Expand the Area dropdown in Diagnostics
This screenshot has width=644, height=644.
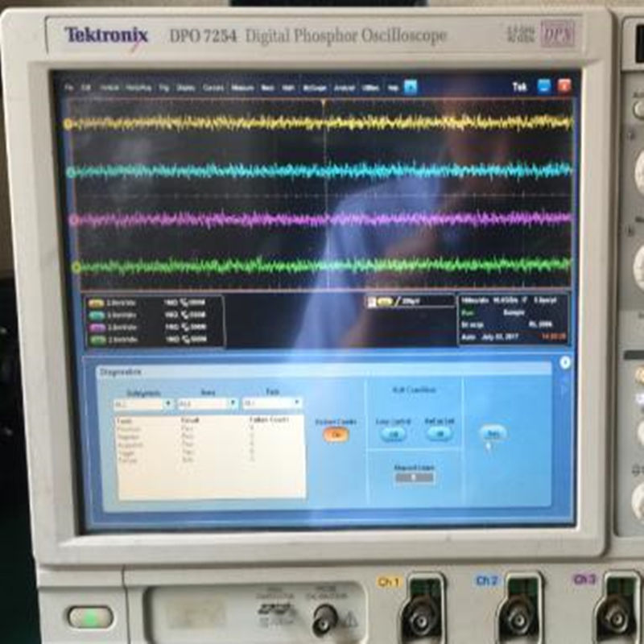(208, 403)
